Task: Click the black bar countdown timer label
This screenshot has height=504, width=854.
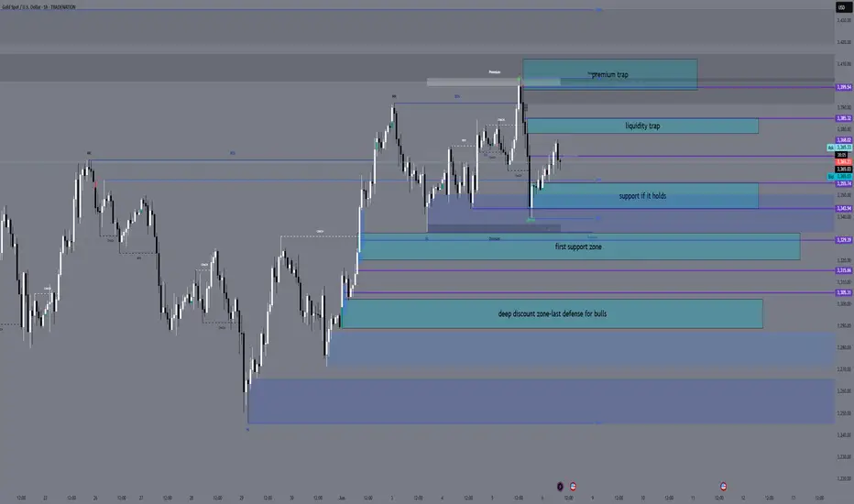Action: coord(841,155)
